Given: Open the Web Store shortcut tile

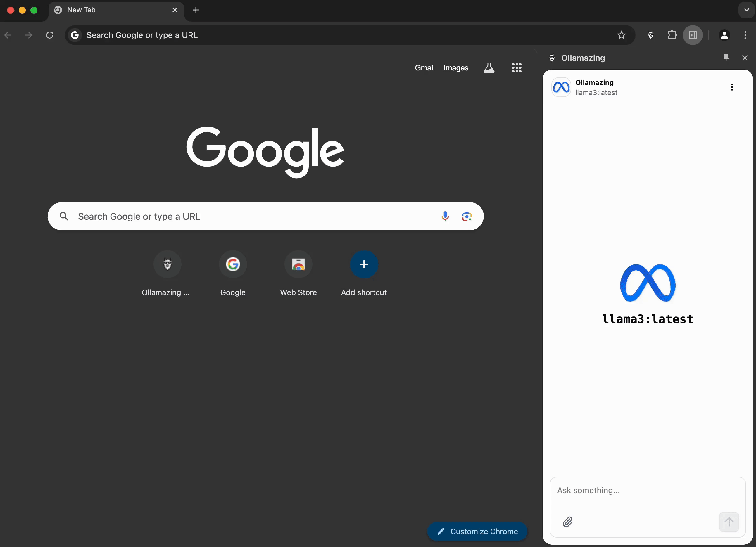Looking at the screenshot, I should tap(298, 274).
